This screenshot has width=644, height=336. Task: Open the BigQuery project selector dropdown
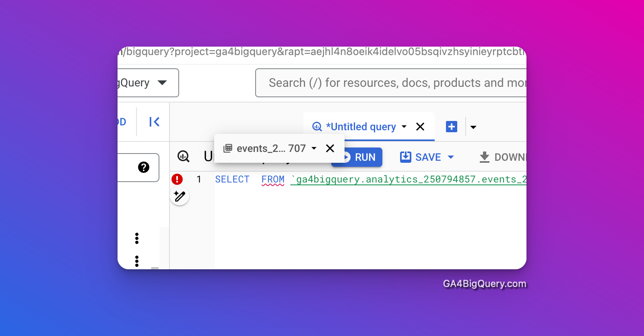pyautogui.click(x=148, y=83)
